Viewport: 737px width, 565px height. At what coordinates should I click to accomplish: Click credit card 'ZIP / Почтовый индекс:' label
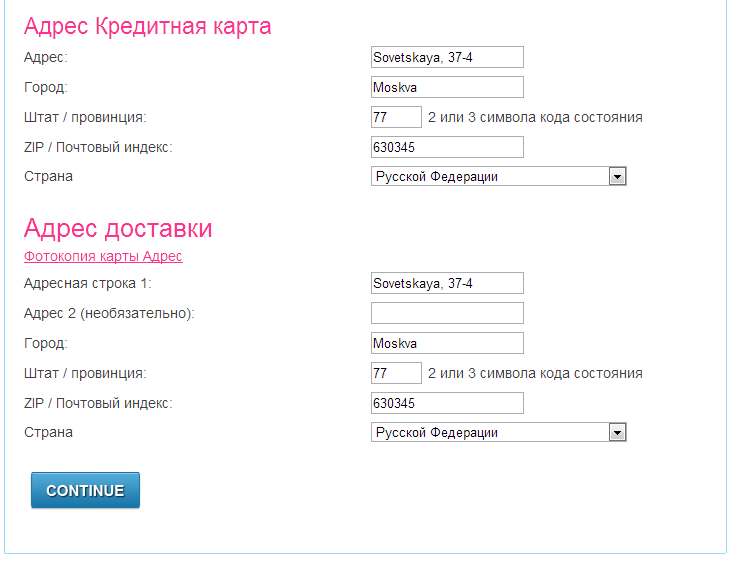[x=98, y=147]
